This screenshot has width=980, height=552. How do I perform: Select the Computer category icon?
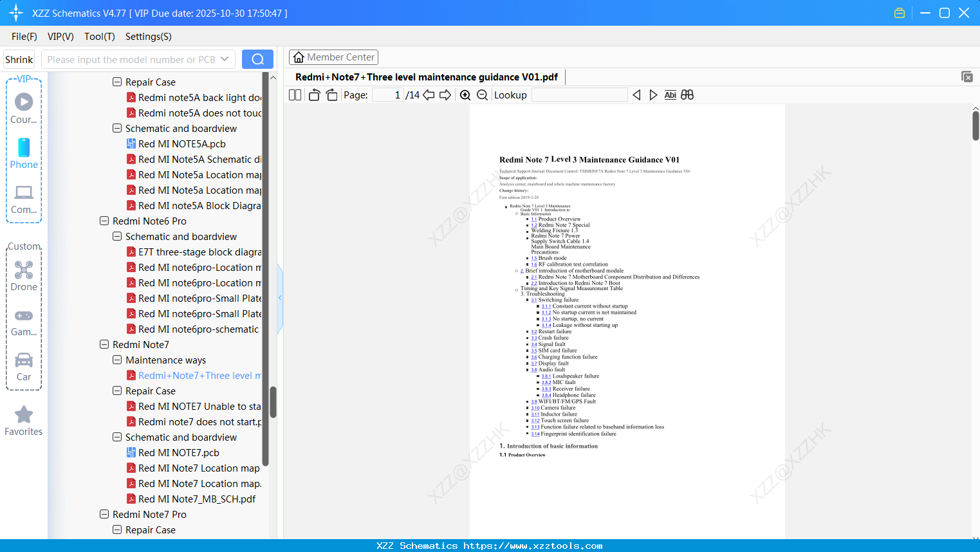pyautogui.click(x=24, y=199)
